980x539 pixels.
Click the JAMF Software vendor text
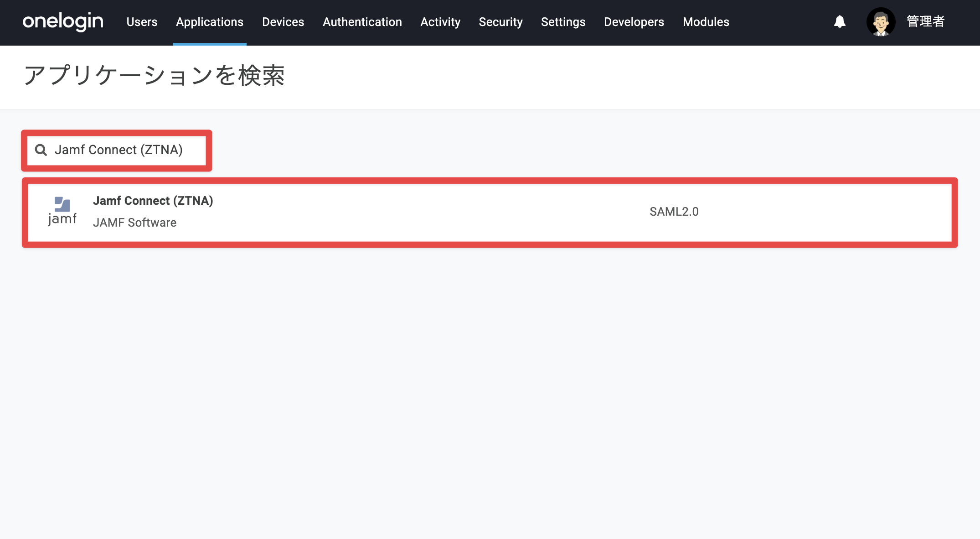[134, 223]
